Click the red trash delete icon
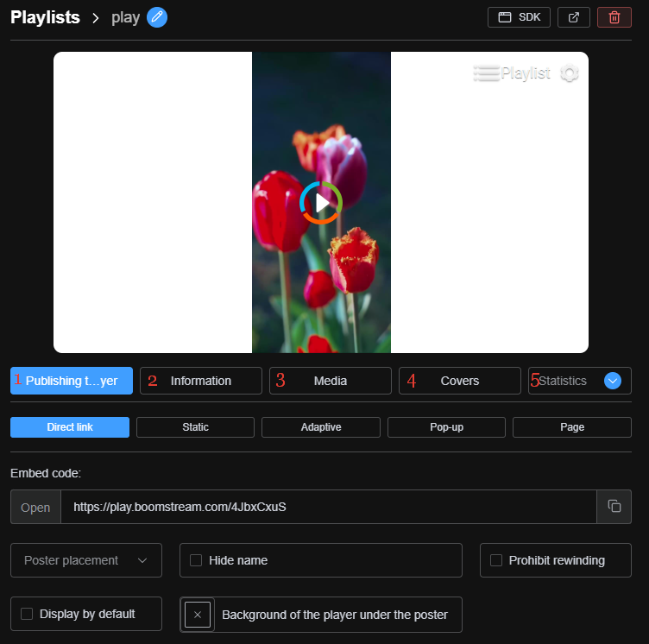 tap(614, 17)
